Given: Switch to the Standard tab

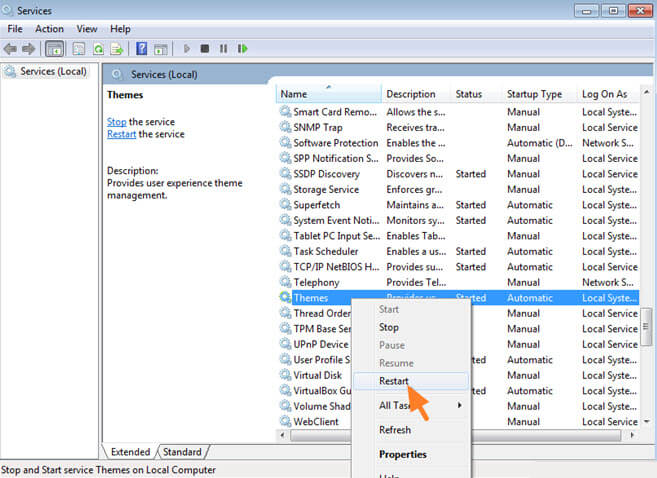Looking at the screenshot, I should pyautogui.click(x=182, y=452).
